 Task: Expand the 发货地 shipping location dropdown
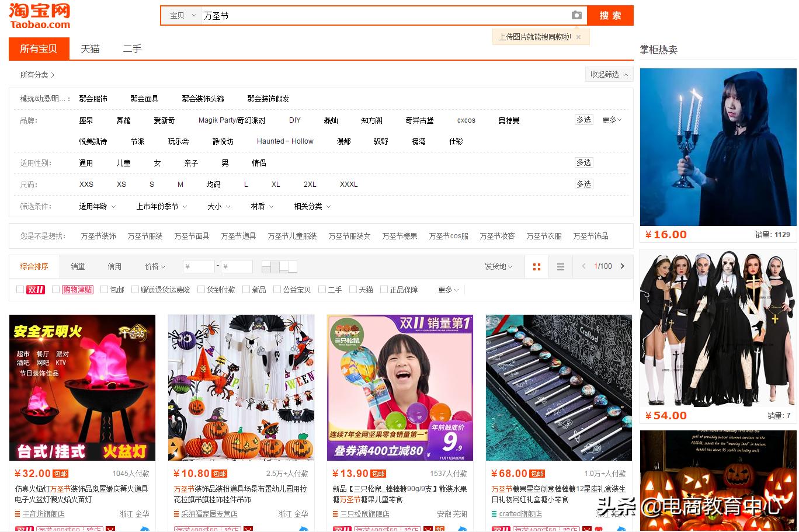[498, 266]
